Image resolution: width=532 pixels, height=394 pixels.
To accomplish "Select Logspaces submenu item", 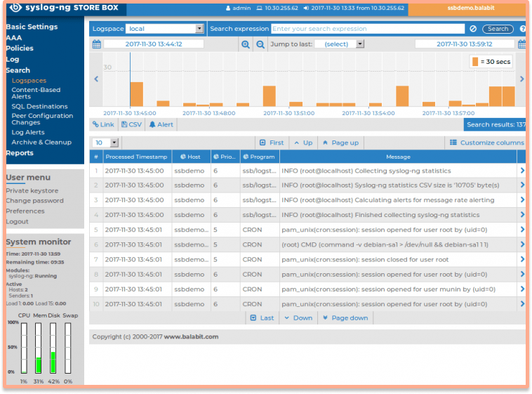I will 29,81.
